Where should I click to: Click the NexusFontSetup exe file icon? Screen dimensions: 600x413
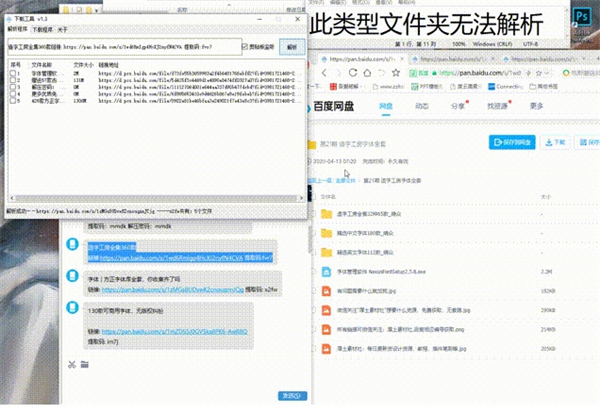click(328, 270)
